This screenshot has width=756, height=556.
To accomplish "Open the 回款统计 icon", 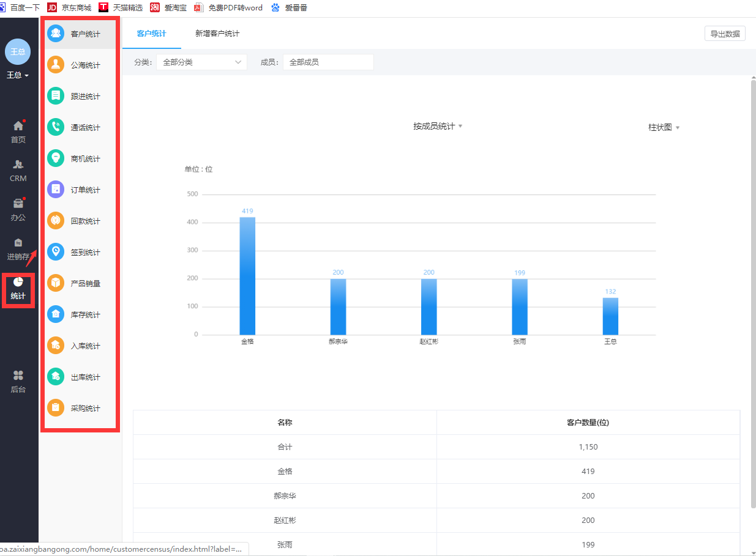I will pyautogui.click(x=56, y=221).
